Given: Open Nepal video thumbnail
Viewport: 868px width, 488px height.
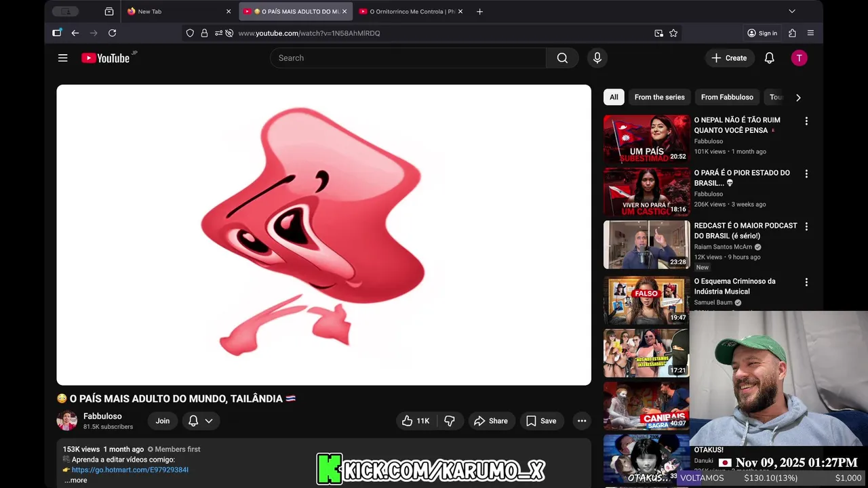Looking at the screenshot, I should pos(646,139).
